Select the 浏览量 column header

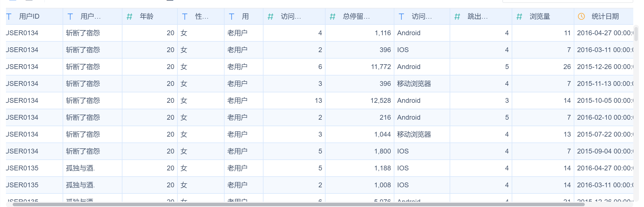click(540, 17)
